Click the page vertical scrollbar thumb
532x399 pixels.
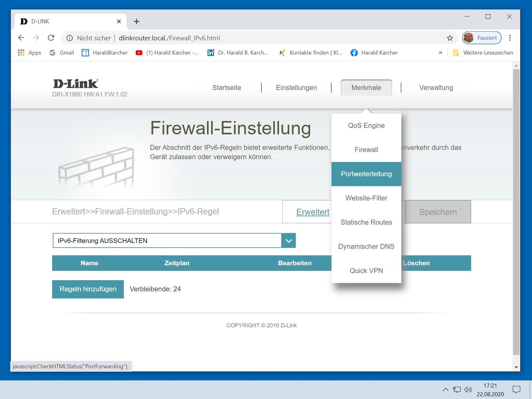coord(516,212)
